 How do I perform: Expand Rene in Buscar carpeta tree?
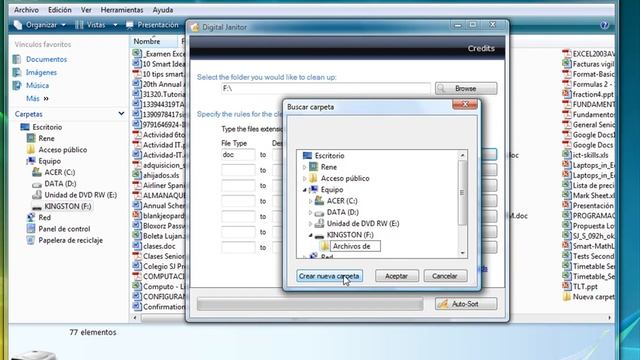click(x=304, y=167)
